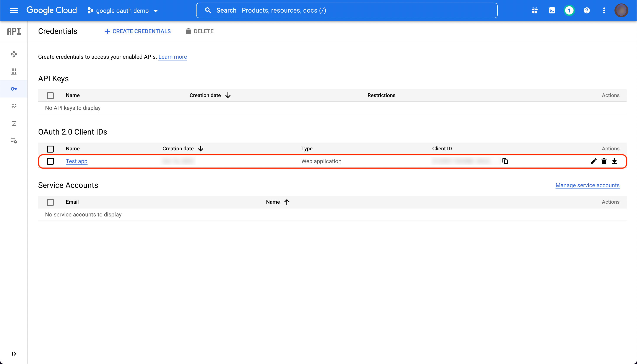Screen dimensions: 637x364
Task: Check the Test app row checkbox
Action: (x=50, y=161)
